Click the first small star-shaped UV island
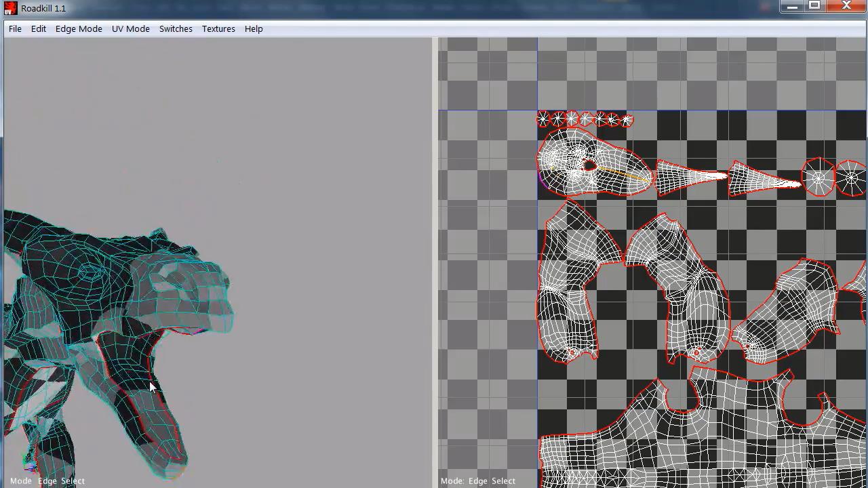The height and width of the screenshot is (488, 868). click(x=543, y=120)
